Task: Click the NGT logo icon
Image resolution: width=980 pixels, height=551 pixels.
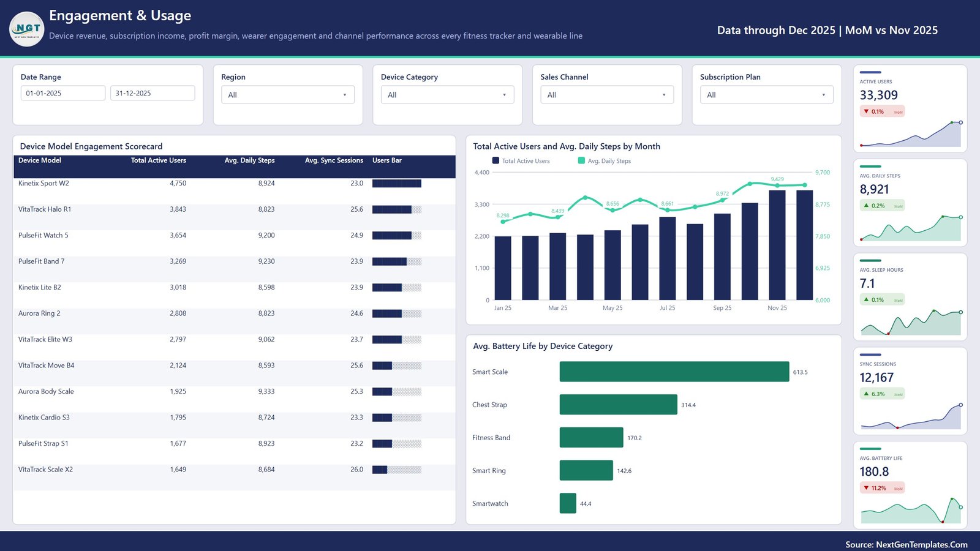Action: [27, 29]
